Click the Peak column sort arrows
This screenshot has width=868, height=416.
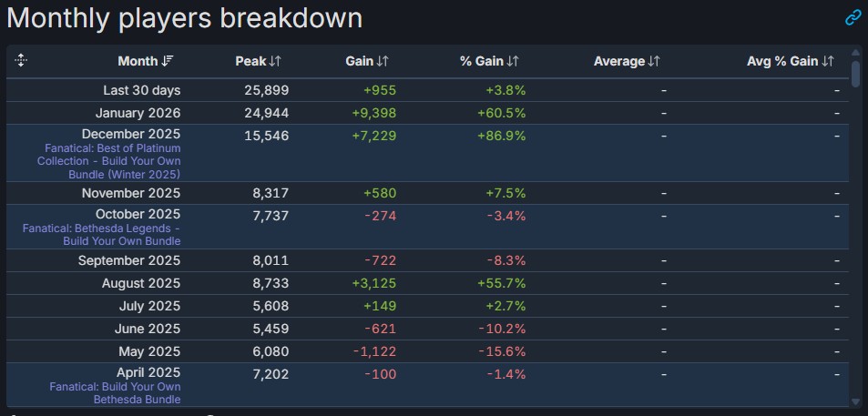(x=275, y=62)
